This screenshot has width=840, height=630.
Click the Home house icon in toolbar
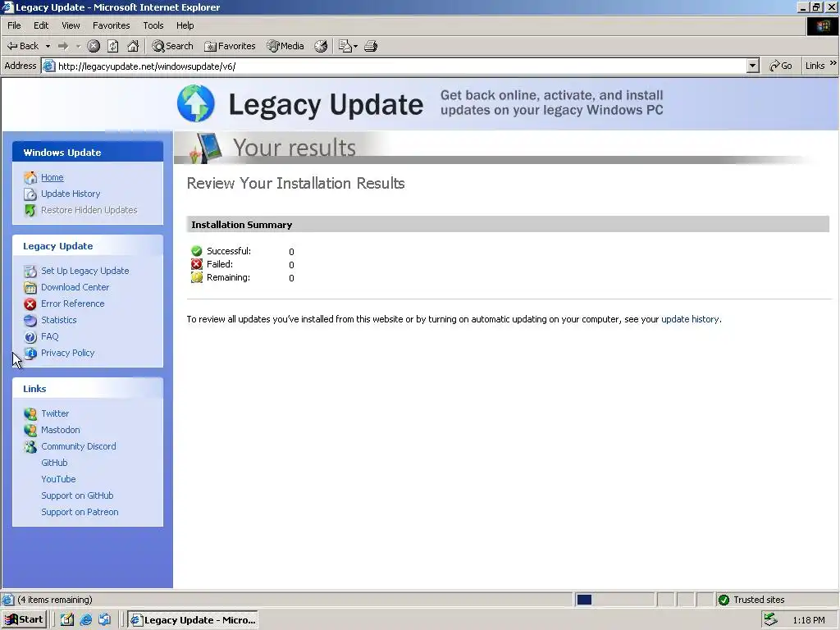point(133,46)
